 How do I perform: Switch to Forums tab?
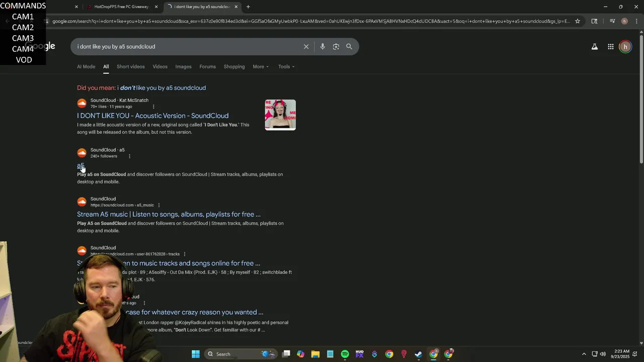point(207,66)
